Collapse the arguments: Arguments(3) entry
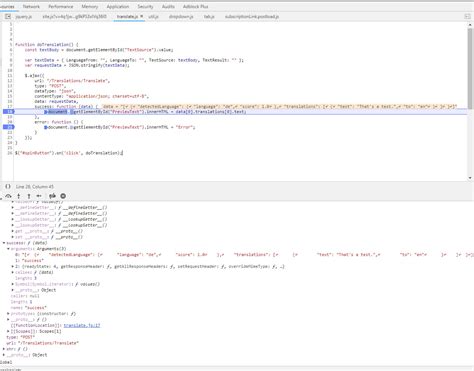Viewport: 474px width, 371px height. point(8,249)
